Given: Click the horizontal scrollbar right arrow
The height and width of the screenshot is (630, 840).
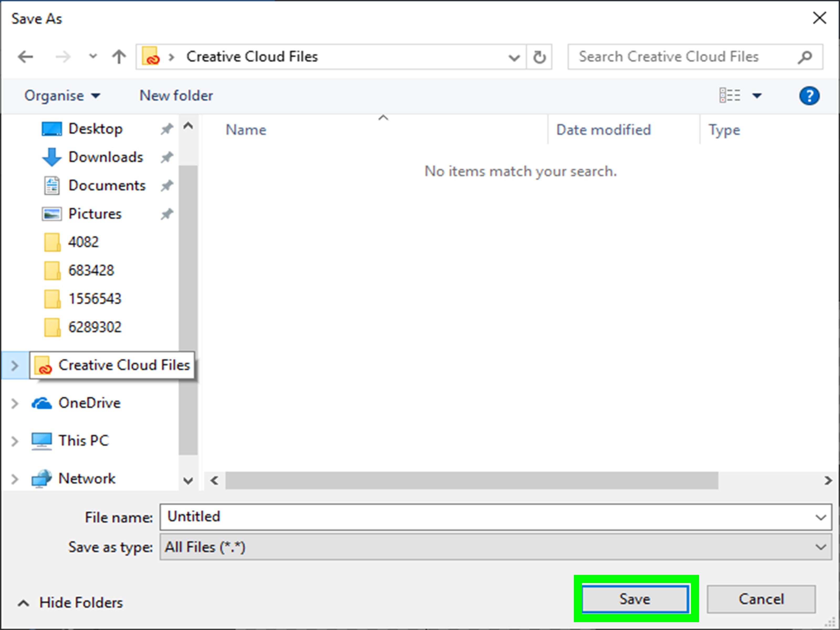Looking at the screenshot, I should (x=828, y=481).
